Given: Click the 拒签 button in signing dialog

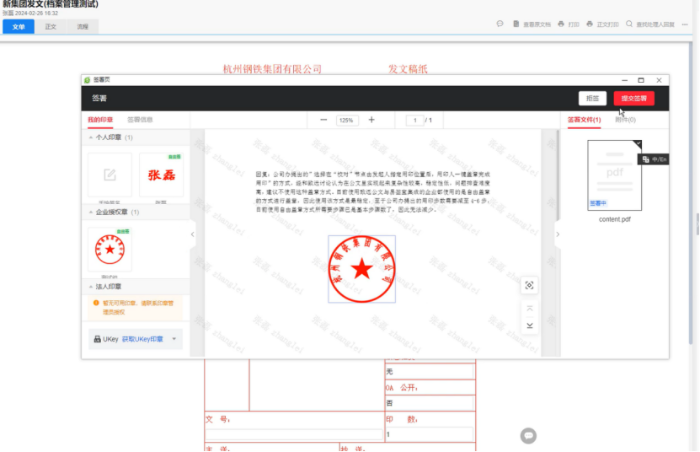Looking at the screenshot, I should tap(592, 98).
